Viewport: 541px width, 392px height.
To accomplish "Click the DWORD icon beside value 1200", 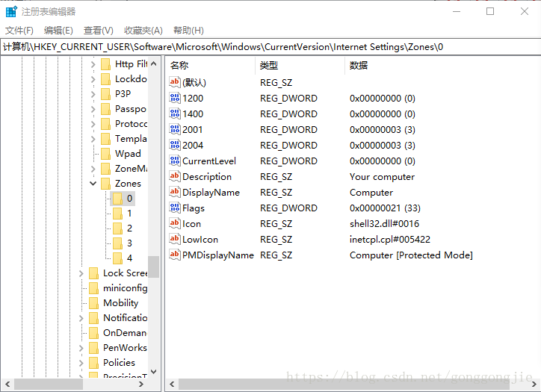I will pos(175,98).
